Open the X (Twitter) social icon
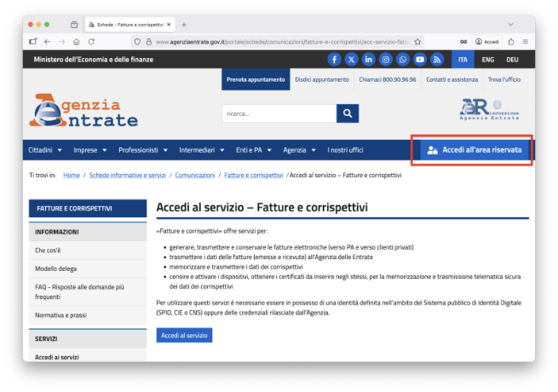Screen dimensions: 558x392 click(x=351, y=60)
